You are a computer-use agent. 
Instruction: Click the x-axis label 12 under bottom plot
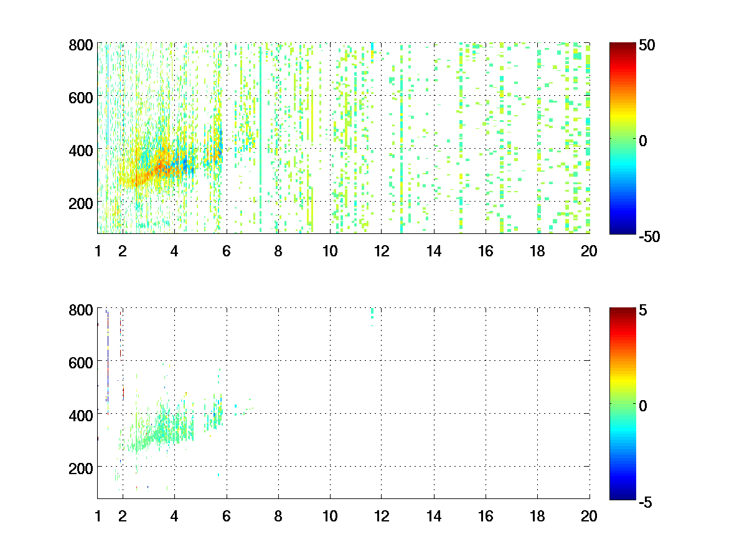(x=382, y=515)
